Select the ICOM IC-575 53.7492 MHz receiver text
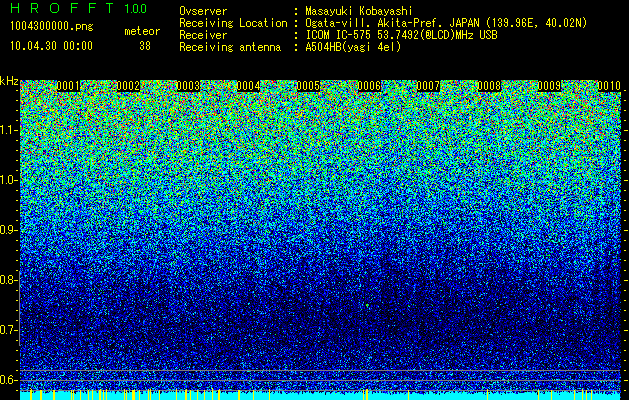Viewport: 629px width, 400px height. (401, 35)
